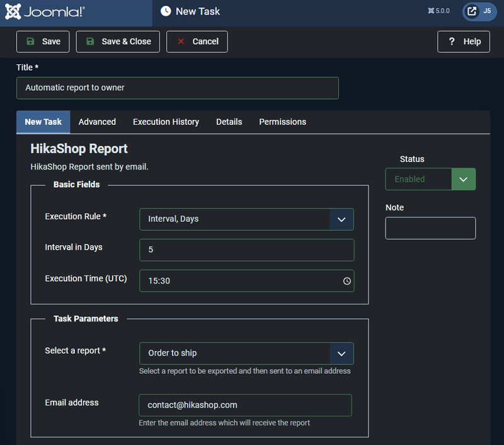Switch to the New Task tab
504x445 pixels.
point(43,122)
